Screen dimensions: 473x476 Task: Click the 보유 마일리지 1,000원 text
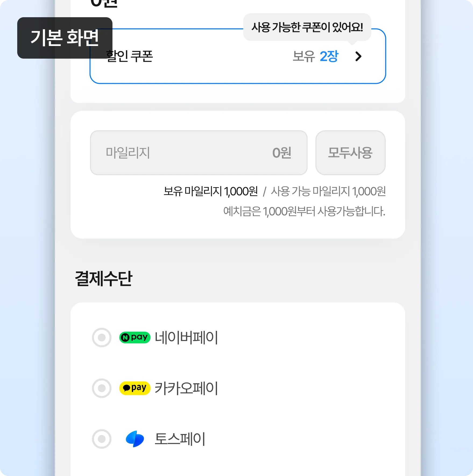210,191
